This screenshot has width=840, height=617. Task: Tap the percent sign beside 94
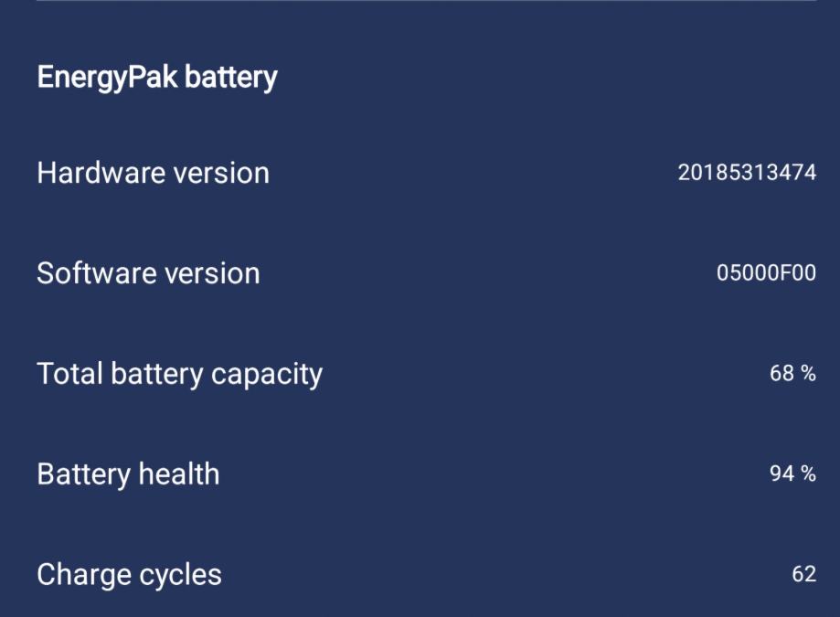pyautogui.click(x=808, y=473)
